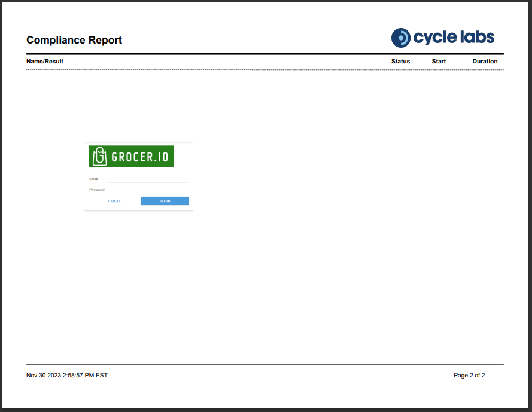Screen dimensions: 532x412
Task: Click the Start column header
Action: coord(439,61)
